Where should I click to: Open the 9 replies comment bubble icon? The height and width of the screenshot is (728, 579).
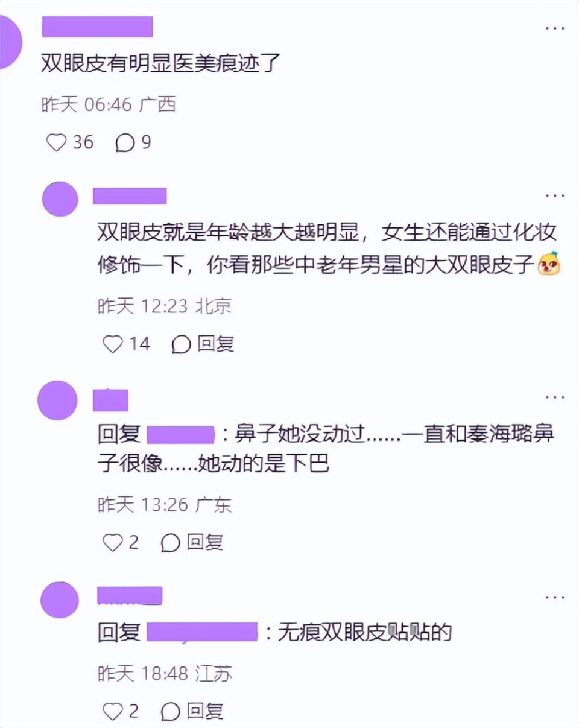click(125, 142)
